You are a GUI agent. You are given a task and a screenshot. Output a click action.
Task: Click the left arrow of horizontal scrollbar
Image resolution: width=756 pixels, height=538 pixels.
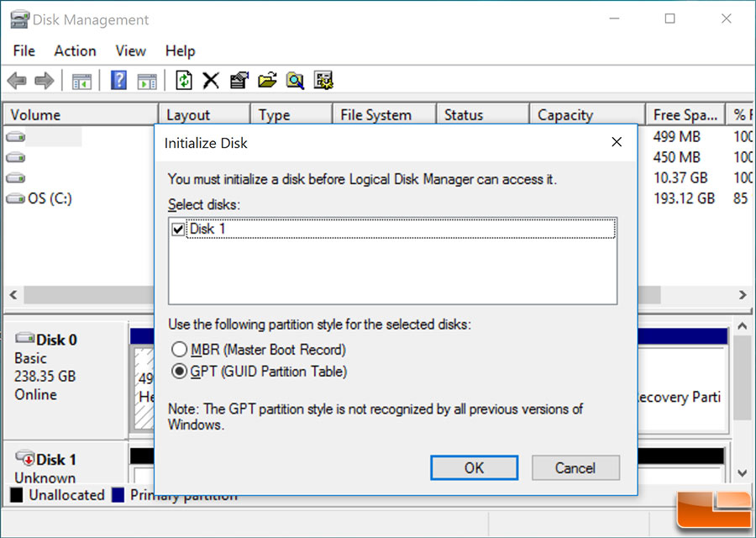pyautogui.click(x=13, y=295)
